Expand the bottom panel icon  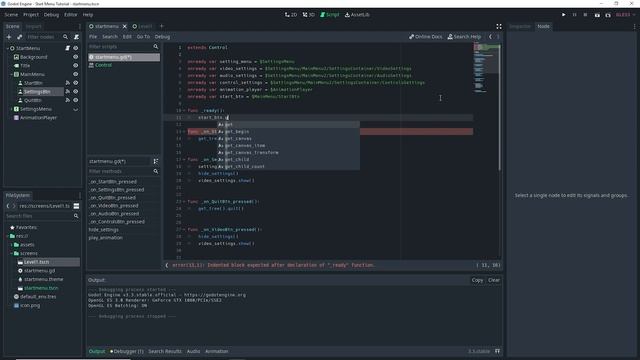[x=497, y=351]
